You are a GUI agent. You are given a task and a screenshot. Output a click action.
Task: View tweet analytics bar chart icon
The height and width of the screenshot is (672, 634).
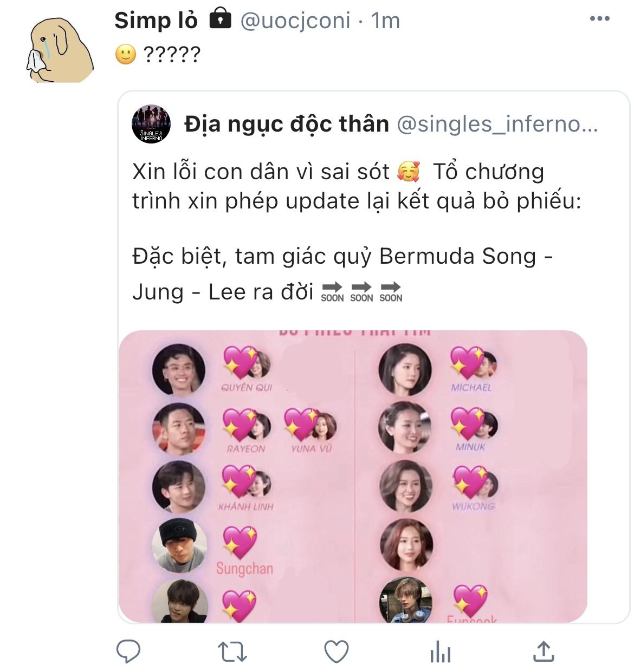coord(440,651)
